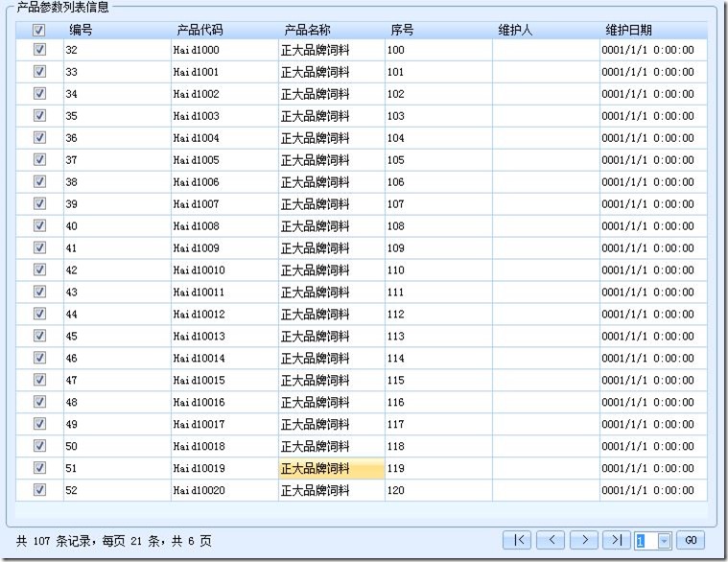Uncheck the row with 编号 44
Screen dimensions: 728x562
click(39, 314)
